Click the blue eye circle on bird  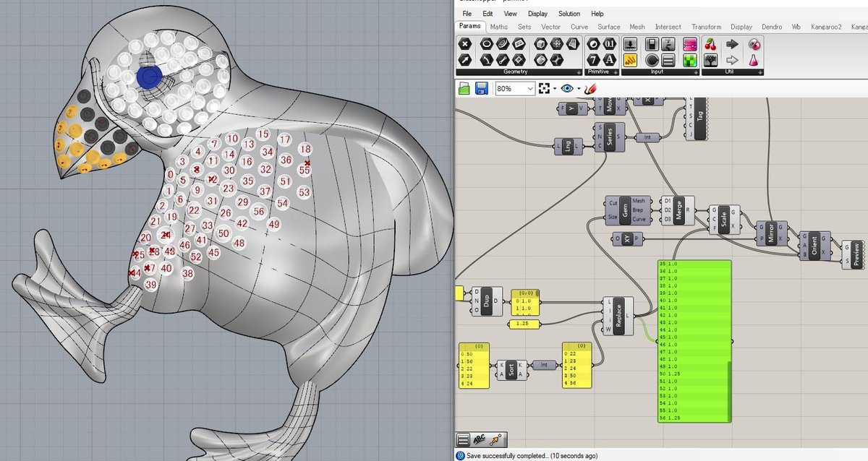pos(149,76)
